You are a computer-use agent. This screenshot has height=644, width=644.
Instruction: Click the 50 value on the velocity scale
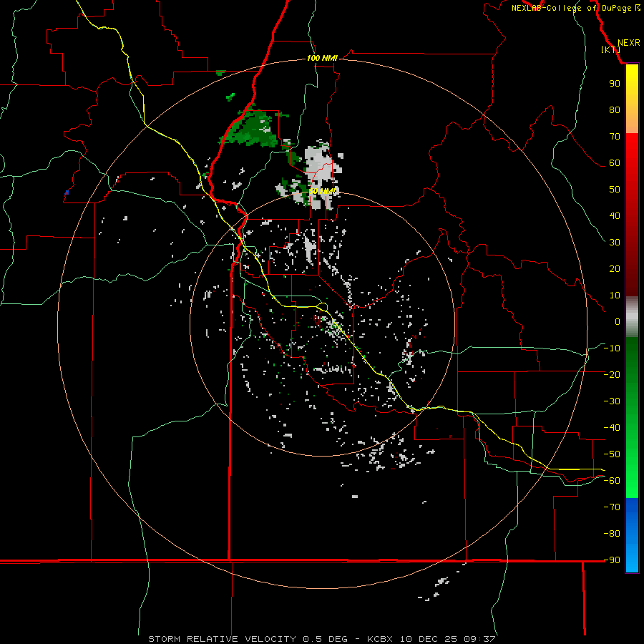(615, 190)
